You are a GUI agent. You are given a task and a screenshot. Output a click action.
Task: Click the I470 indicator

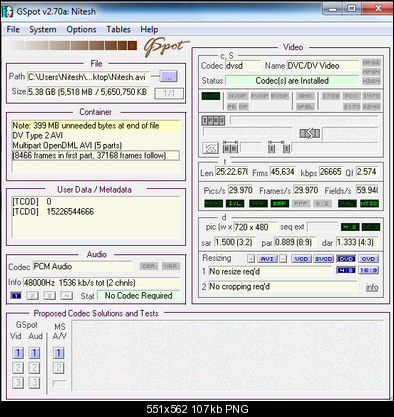[x=371, y=96]
